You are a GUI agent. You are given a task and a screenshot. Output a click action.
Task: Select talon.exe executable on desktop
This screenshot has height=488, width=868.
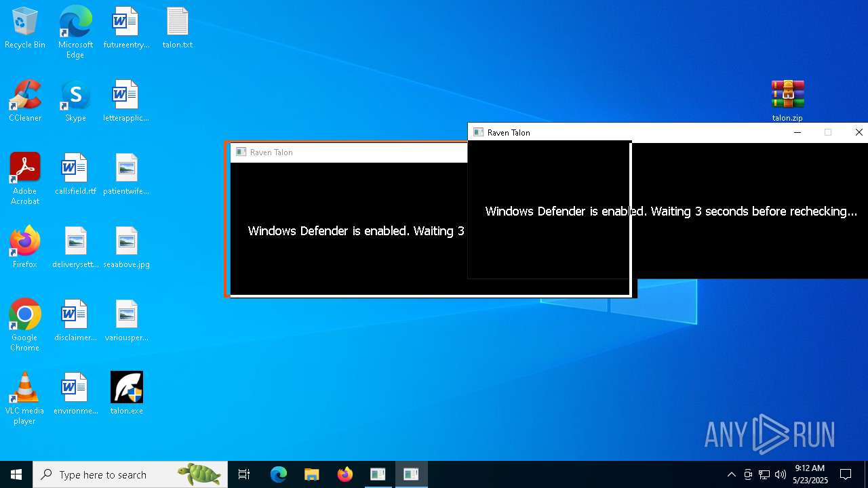tap(126, 394)
